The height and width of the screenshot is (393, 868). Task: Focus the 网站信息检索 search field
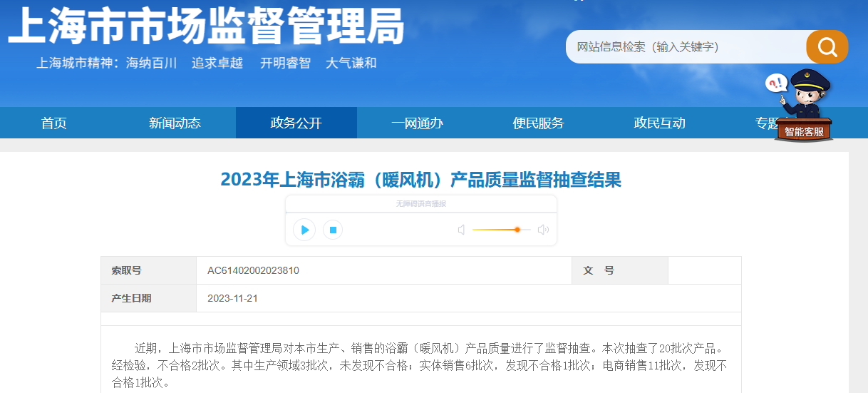click(688, 47)
